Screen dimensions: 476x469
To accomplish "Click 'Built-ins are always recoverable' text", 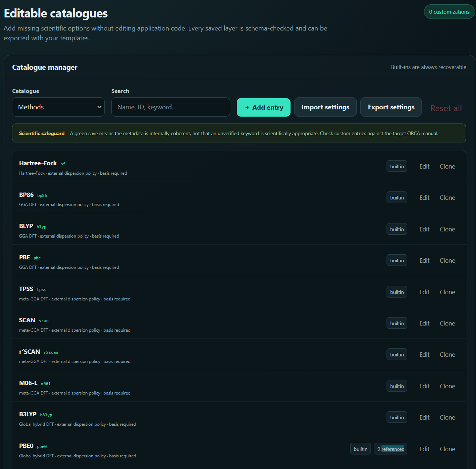I will coord(428,67).
